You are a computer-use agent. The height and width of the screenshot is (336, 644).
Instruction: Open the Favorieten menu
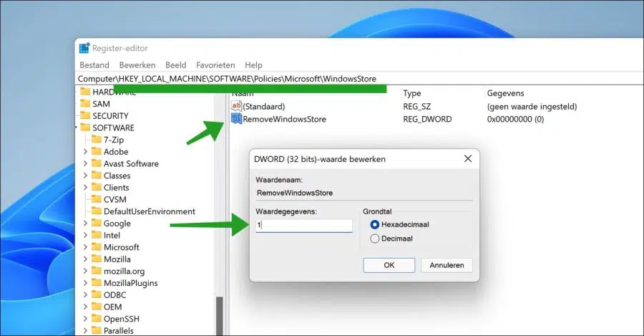coord(215,65)
